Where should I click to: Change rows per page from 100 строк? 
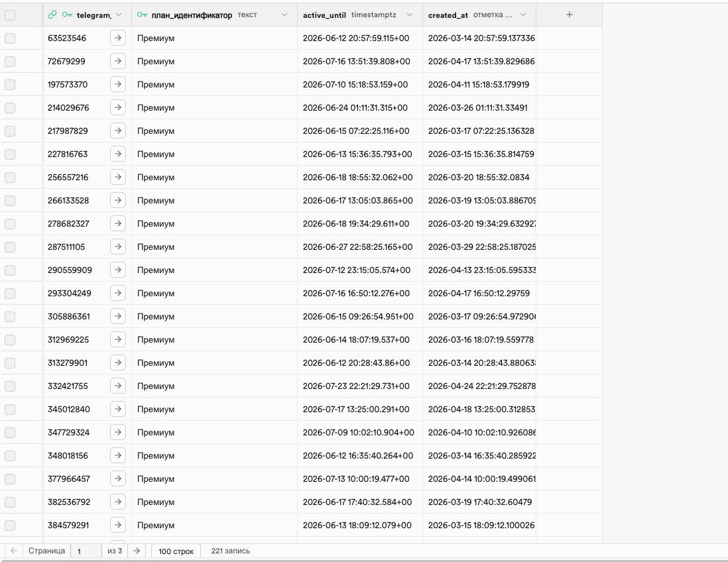[176, 551]
